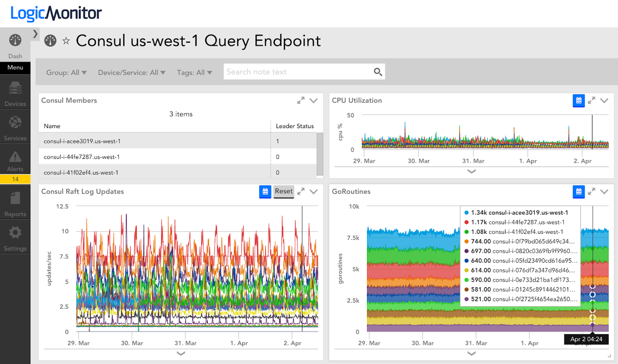This screenshot has height=364, width=618.
Task: Select row consul-i-41f02ef4.us-west-1
Action: [x=178, y=172]
